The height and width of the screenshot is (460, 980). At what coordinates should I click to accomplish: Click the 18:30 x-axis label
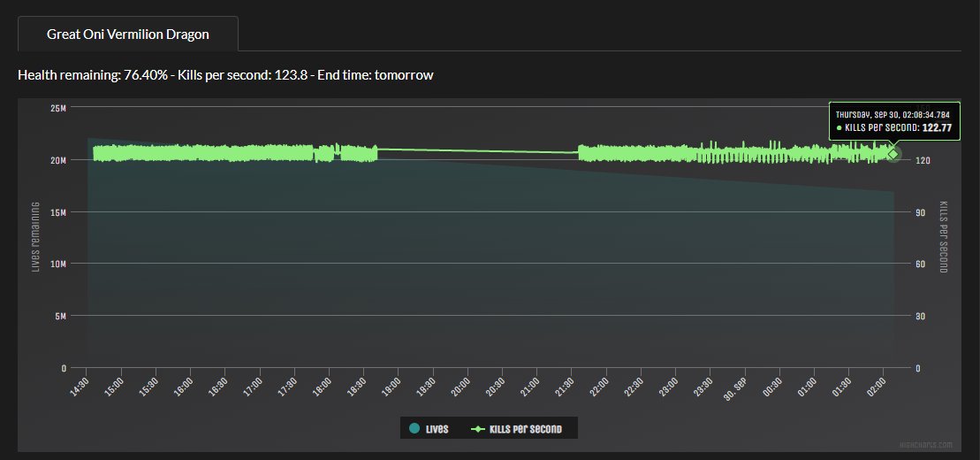[x=358, y=387]
